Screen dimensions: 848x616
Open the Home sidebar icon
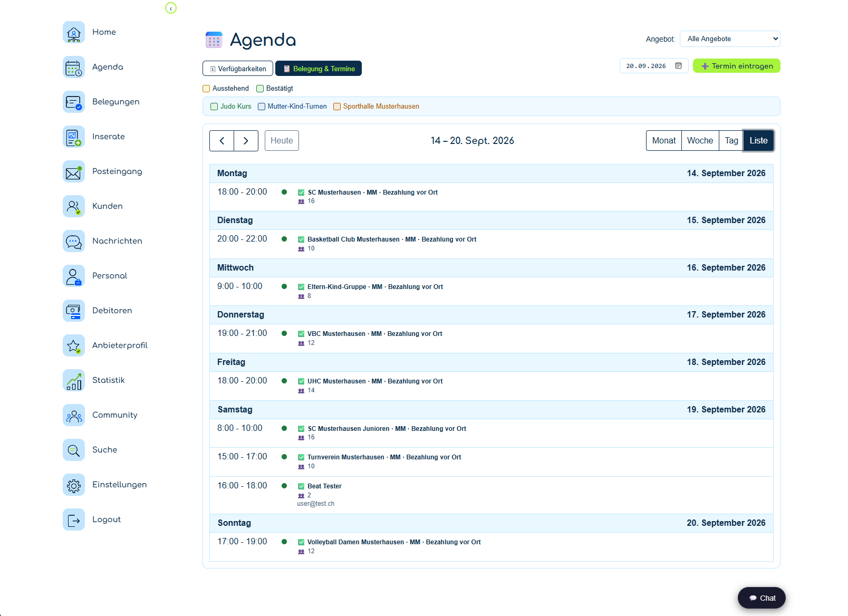(x=74, y=32)
